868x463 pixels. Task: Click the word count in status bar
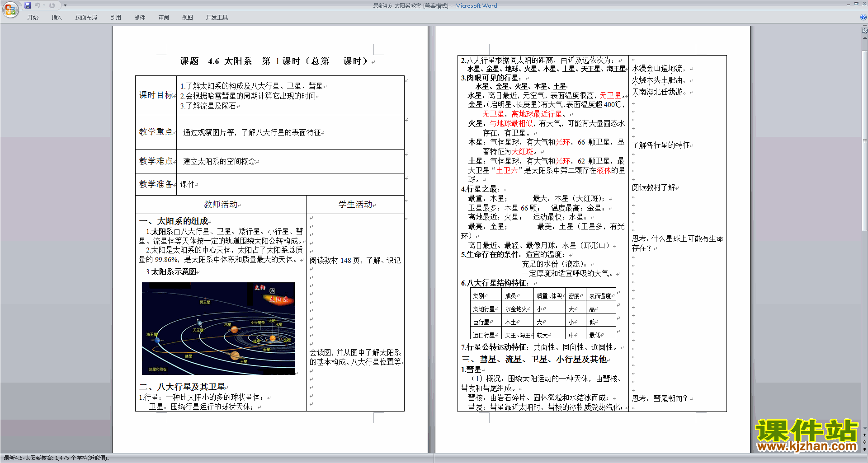click(57, 458)
